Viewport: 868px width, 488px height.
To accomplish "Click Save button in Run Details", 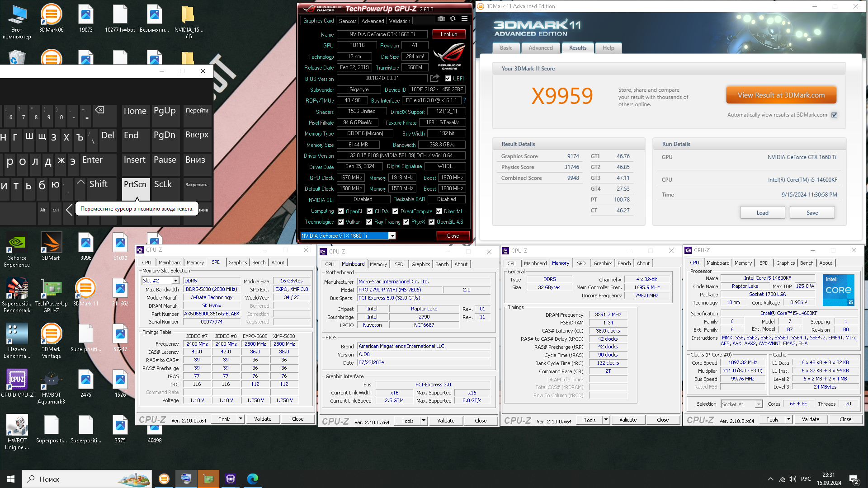I will (x=812, y=213).
